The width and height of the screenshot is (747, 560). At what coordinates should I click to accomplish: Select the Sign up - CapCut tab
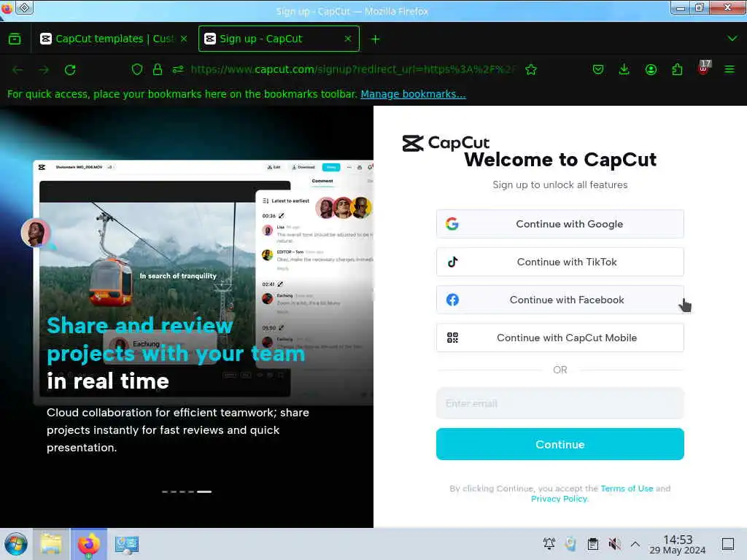[x=279, y=39]
